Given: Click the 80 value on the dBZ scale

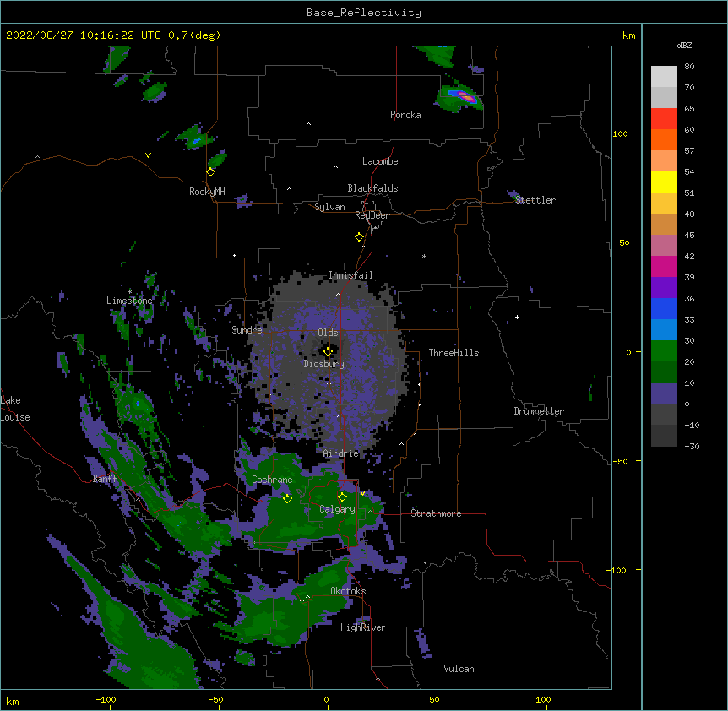Looking at the screenshot, I should point(689,67).
